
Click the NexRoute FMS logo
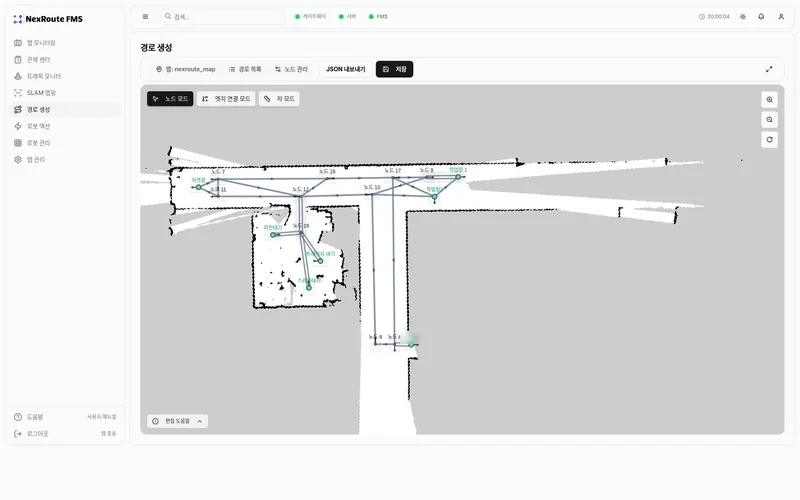(48, 19)
